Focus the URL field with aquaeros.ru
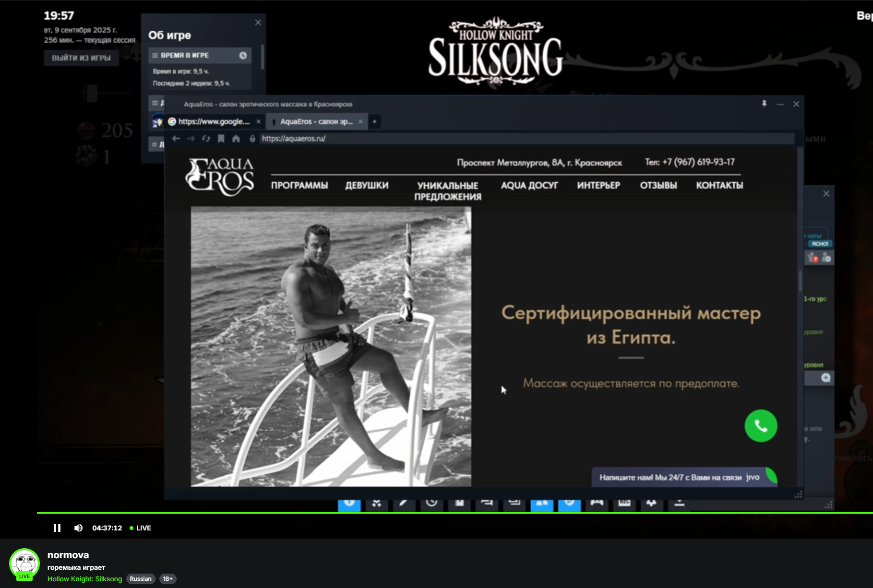The height and width of the screenshot is (588, 873). point(526,139)
